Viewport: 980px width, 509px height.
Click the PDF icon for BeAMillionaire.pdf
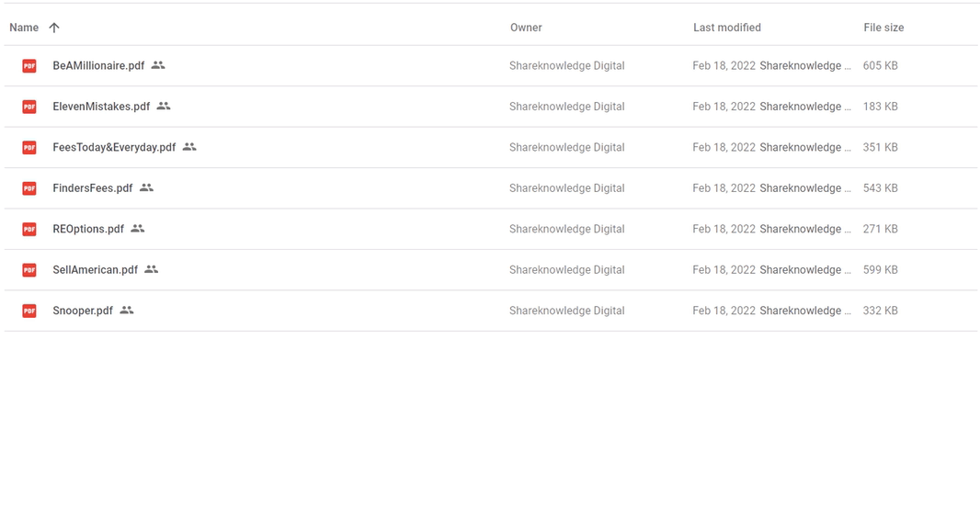click(x=29, y=65)
